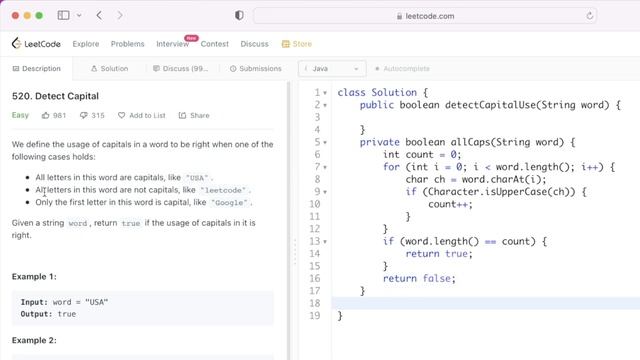Collapse the fold arrow on line 2

coord(325,105)
